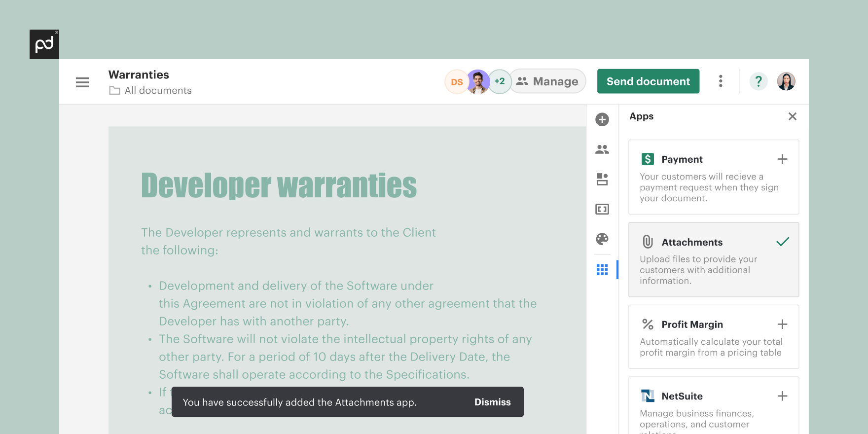Screen dimensions: 868x434
Task: Add the Payment app with plus
Action: point(782,159)
